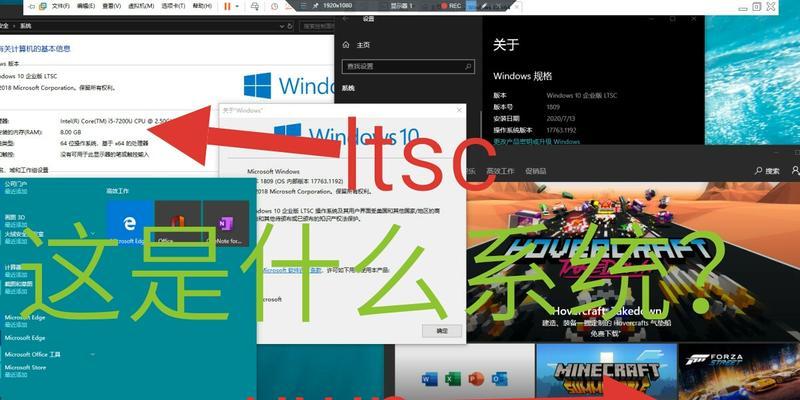Click the Windows logo in System window

tap(257, 85)
